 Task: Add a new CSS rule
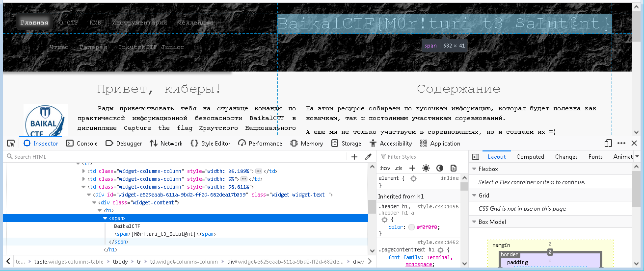pyautogui.click(x=412, y=168)
